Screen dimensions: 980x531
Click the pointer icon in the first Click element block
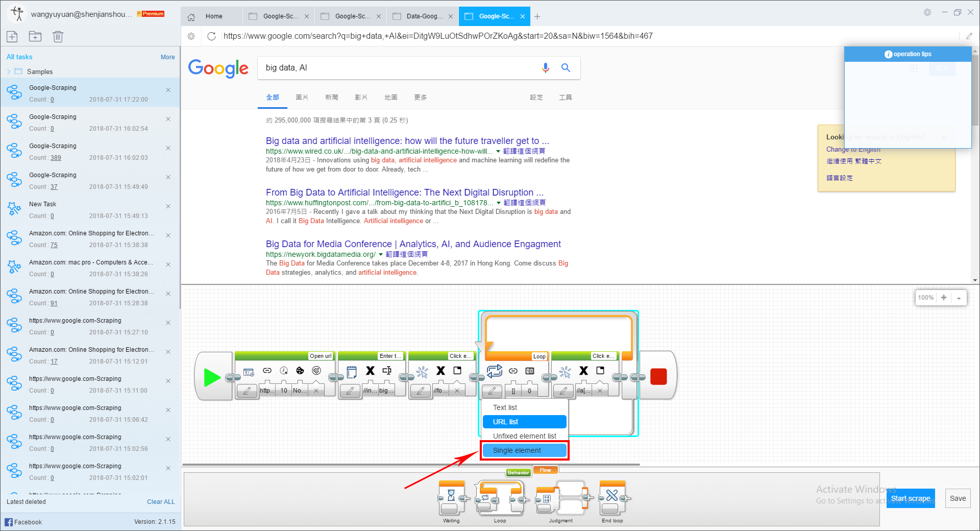pos(422,372)
